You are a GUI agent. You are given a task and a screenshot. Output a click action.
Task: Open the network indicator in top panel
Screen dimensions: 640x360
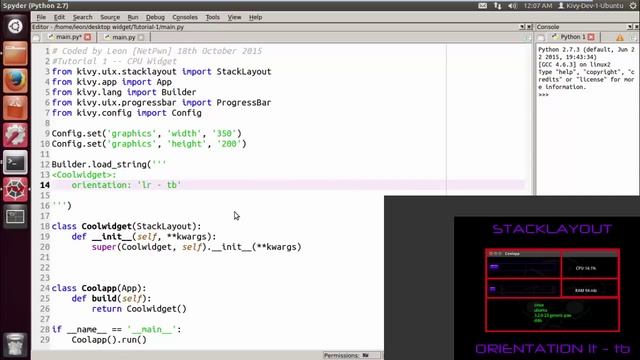[498, 6]
